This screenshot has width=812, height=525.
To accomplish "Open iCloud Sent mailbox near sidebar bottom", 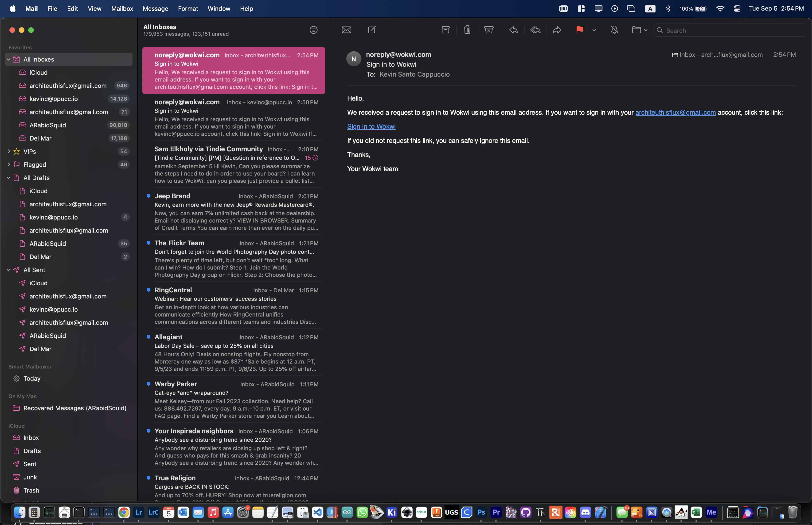I will (69, 464).
